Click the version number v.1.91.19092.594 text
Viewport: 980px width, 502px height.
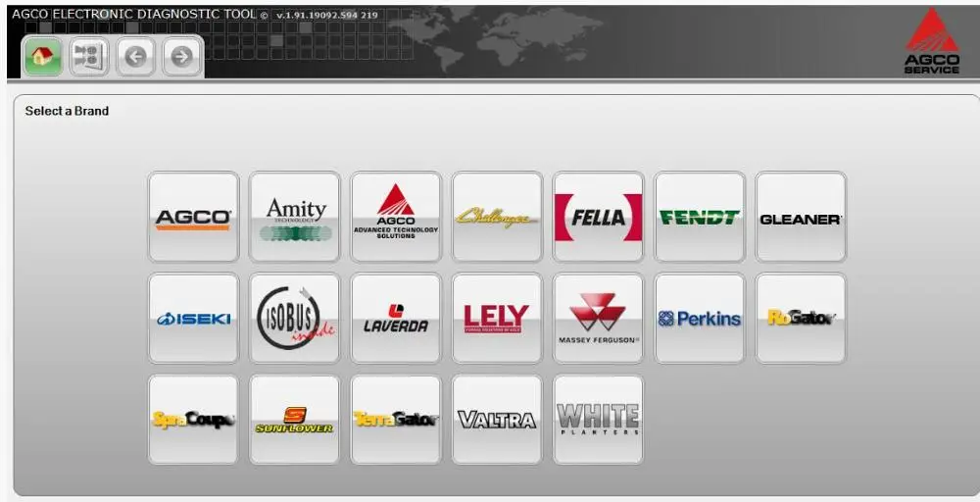click(x=327, y=15)
